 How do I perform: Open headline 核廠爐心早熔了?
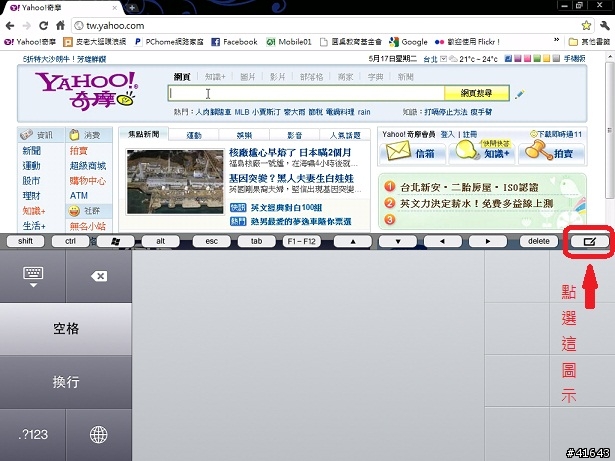click(290, 152)
